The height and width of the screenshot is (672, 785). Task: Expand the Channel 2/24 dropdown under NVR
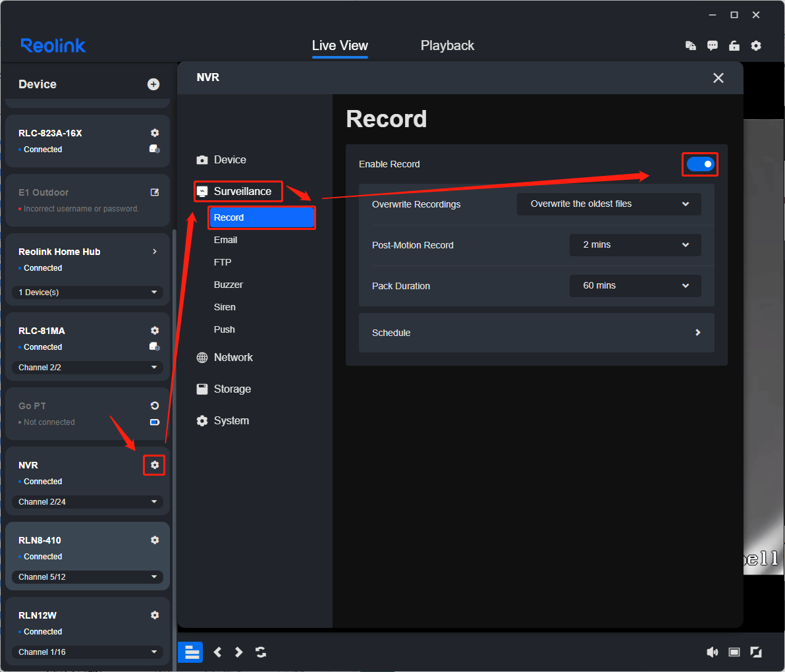tap(88, 501)
